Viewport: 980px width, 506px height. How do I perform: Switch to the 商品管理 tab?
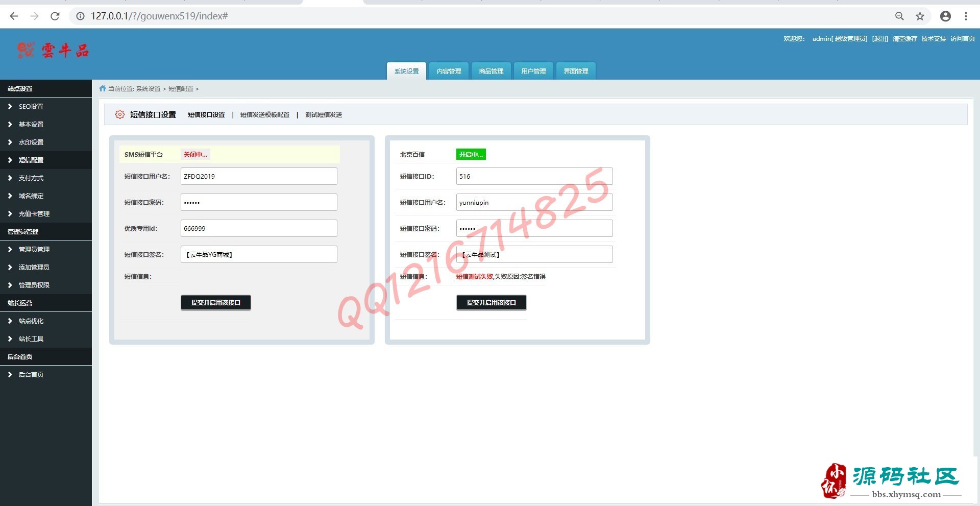point(491,71)
